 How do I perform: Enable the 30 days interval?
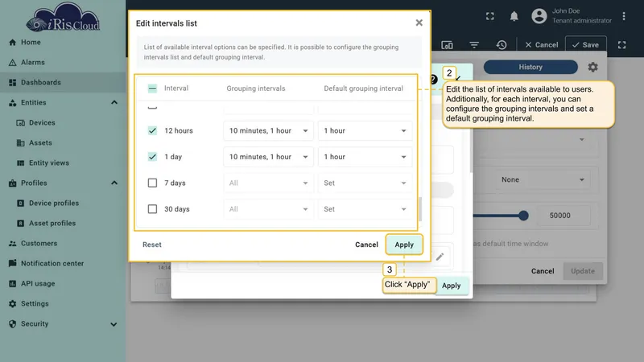click(x=152, y=209)
